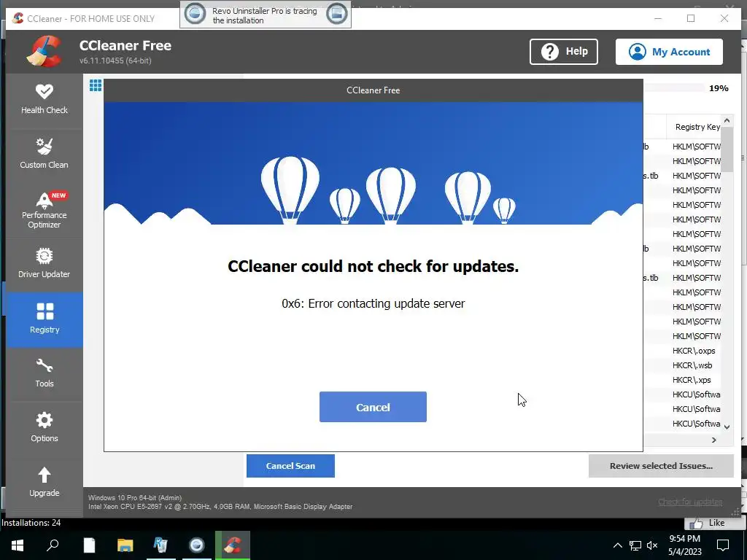Screen dimensions: 747x560
Task: Click the Check for updates link
Action: coord(690,502)
